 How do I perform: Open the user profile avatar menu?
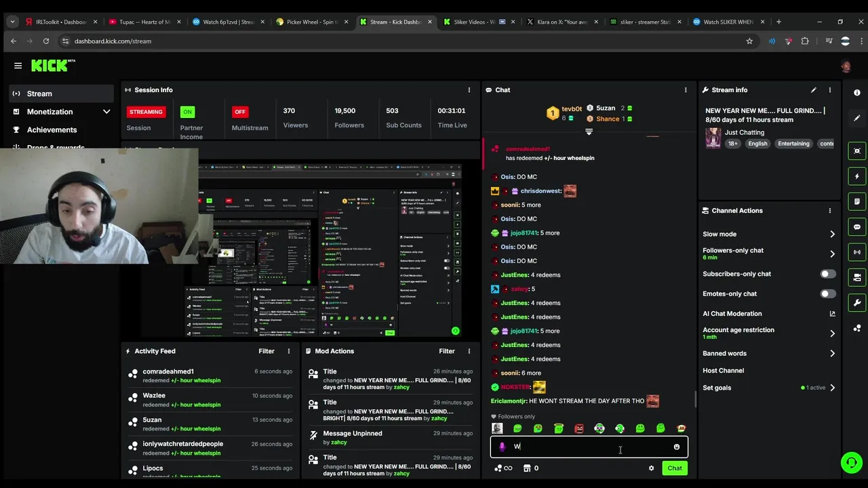coord(846,66)
